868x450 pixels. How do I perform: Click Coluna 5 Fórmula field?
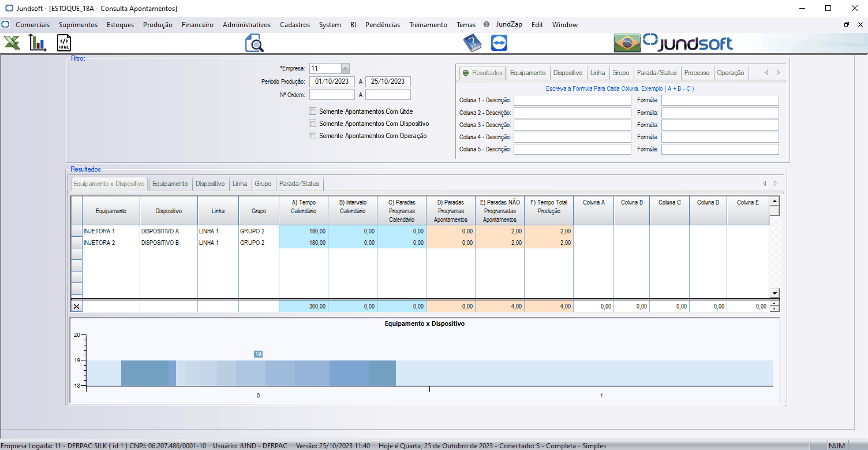pos(720,150)
